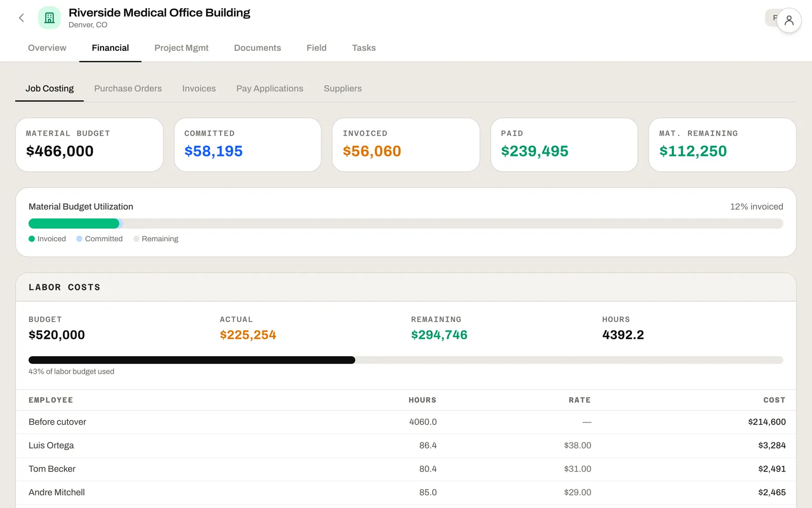Image resolution: width=812 pixels, height=508 pixels.
Task: Click the grey Remaining legend dot
Action: click(136, 239)
